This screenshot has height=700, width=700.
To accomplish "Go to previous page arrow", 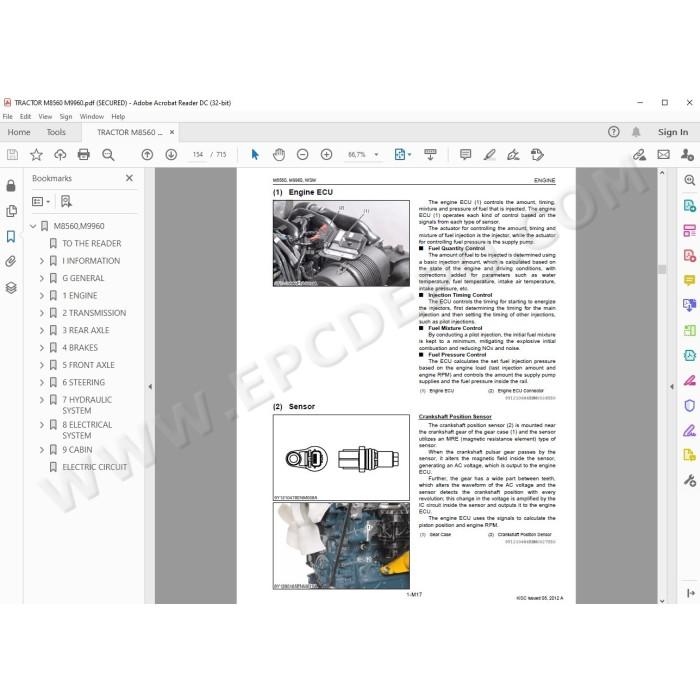I will [147, 154].
